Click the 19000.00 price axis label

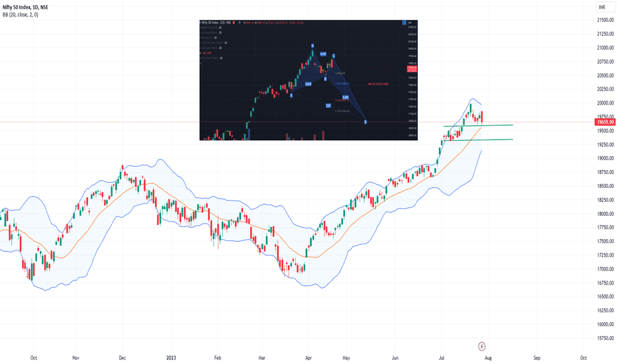[606, 159]
